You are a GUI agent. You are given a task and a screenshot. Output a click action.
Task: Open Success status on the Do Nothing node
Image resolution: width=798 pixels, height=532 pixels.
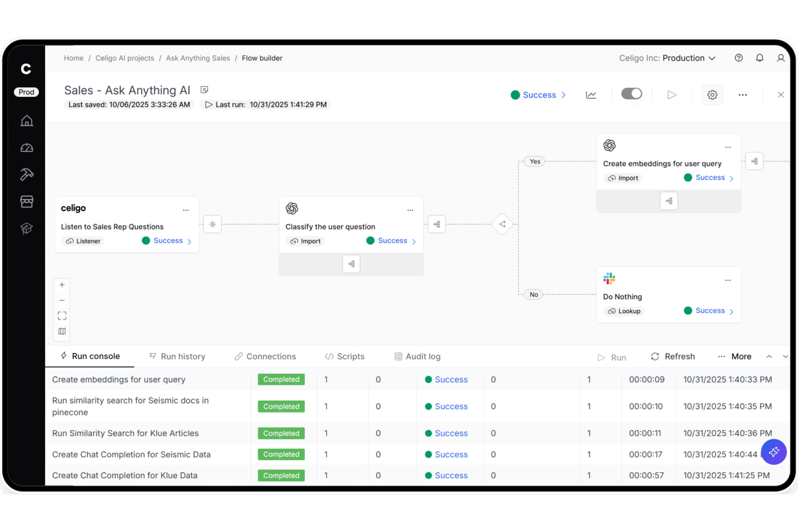click(709, 311)
